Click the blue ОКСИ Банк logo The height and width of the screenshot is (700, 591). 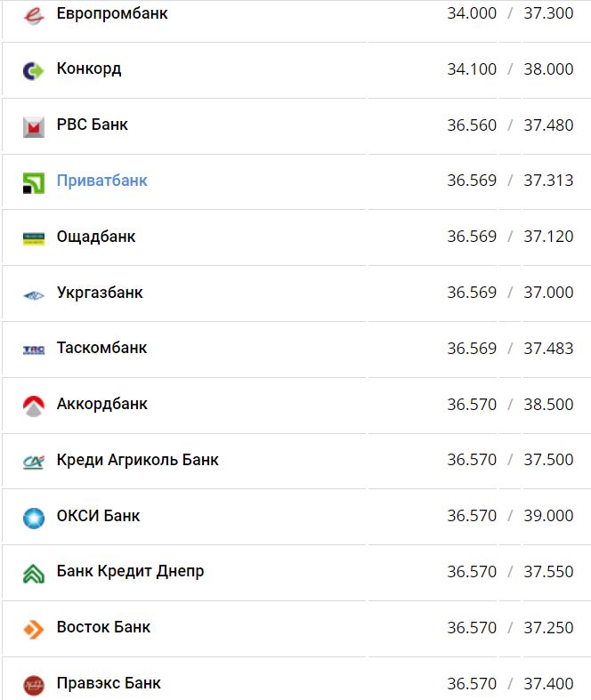click(33, 518)
